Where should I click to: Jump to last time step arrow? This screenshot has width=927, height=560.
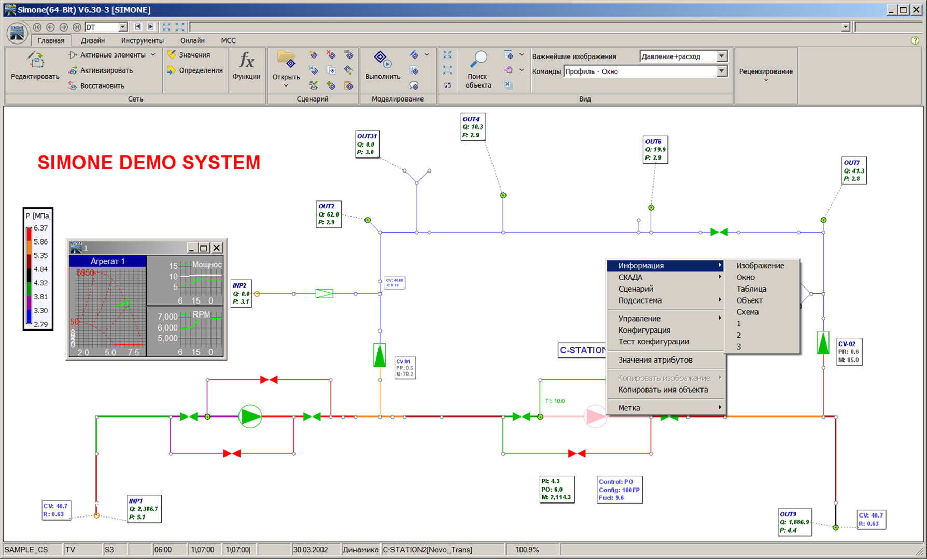(x=77, y=27)
